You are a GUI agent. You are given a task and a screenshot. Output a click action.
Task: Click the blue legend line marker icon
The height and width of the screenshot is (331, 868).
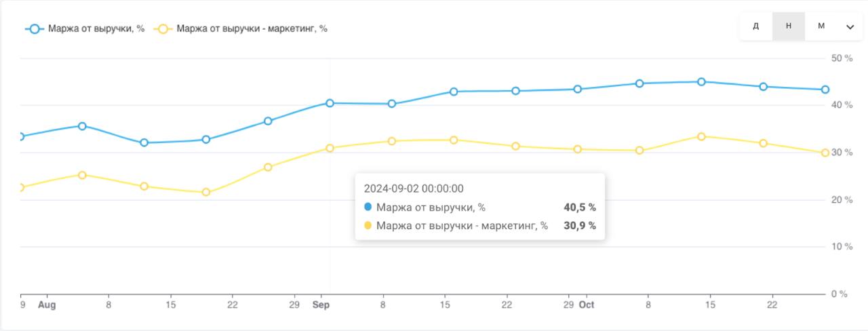click(35, 29)
